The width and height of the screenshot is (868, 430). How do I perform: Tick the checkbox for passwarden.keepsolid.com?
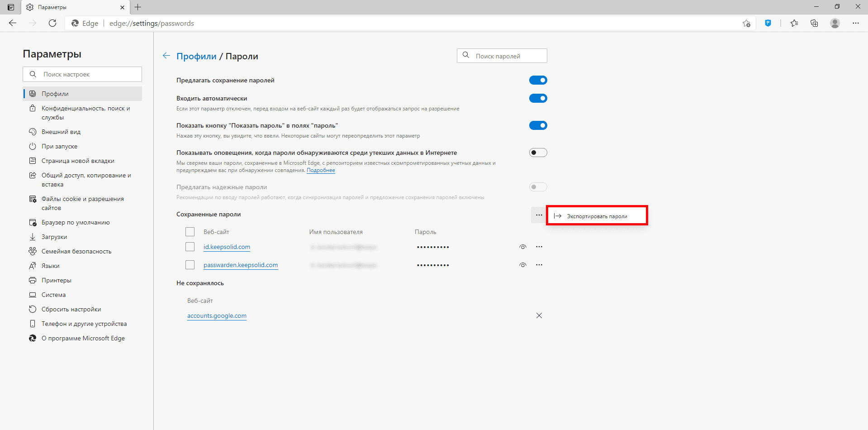pyautogui.click(x=190, y=265)
